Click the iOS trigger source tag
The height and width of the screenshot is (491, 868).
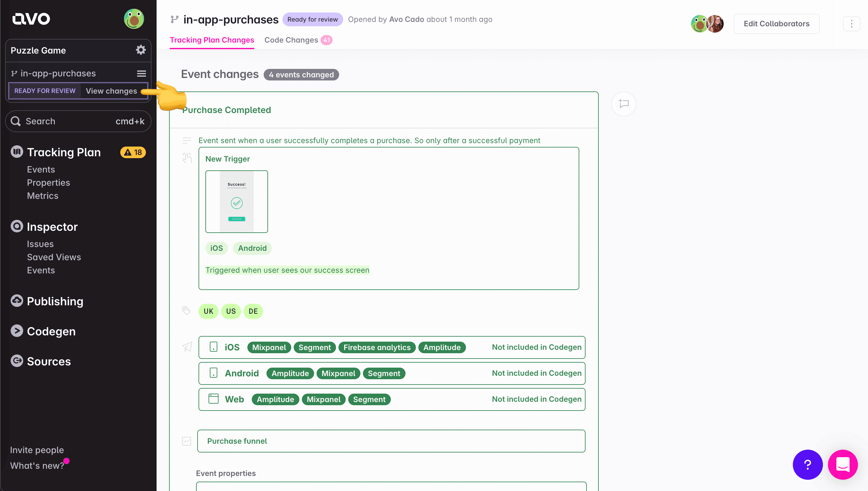click(x=216, y=248)
